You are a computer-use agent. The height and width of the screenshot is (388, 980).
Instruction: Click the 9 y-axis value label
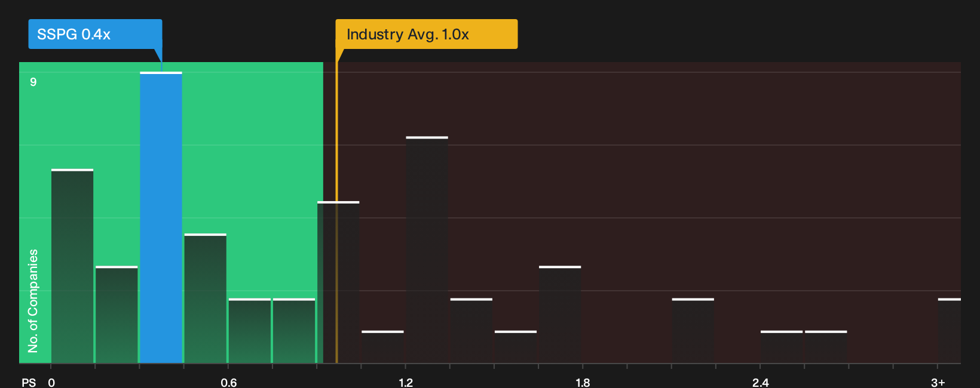click(33, 82)
